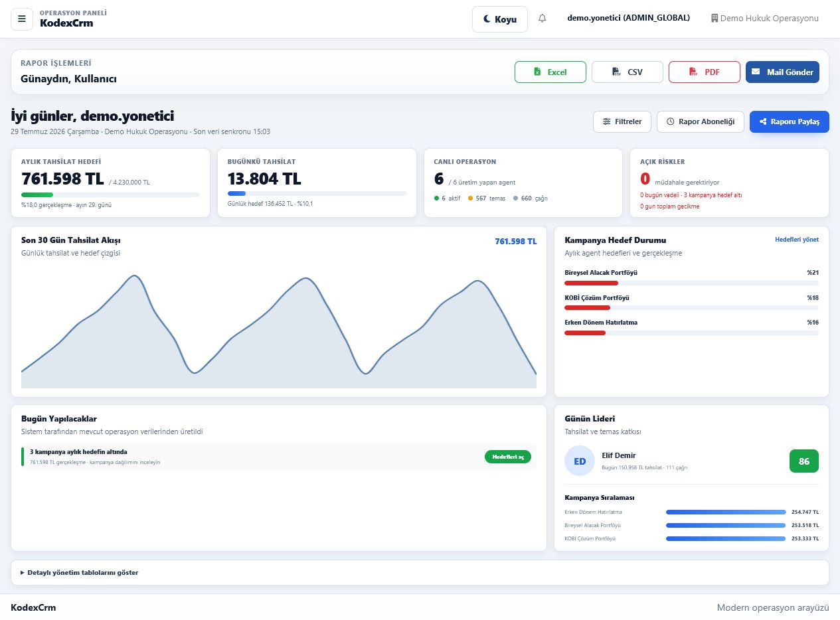Click the green aktif status dot
This screenshot has width=840, height=620.
pos(436,198)
